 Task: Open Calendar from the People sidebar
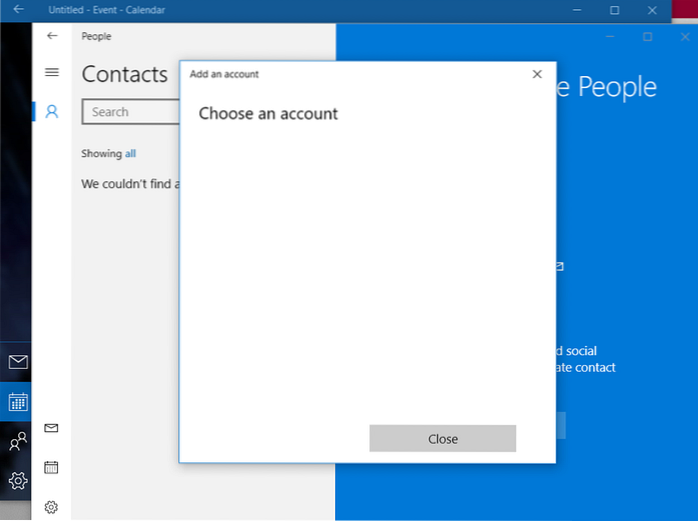point(52,467)
